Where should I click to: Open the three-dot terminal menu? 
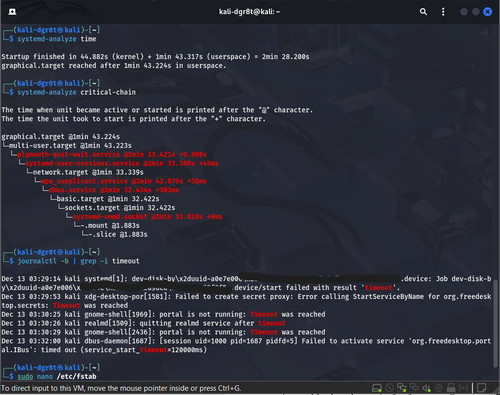(443, 12)
